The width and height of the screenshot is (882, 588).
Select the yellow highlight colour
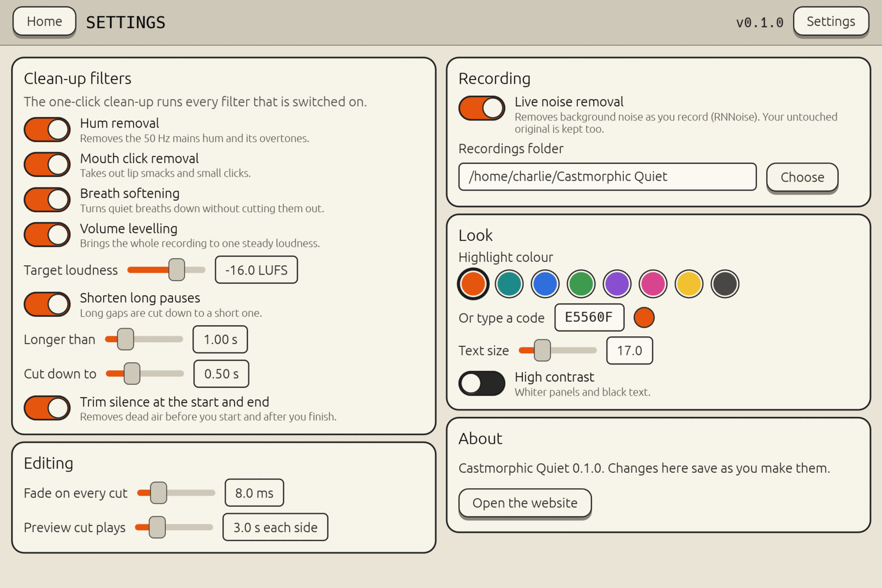[689, 284]
